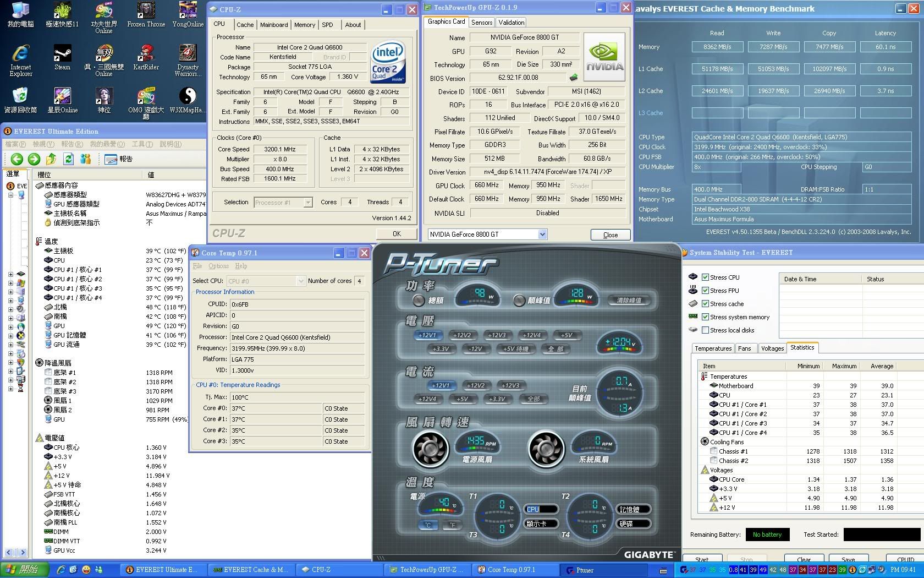
Task: Click P-Tuner clear peak value button
Action: click(629, 301)
